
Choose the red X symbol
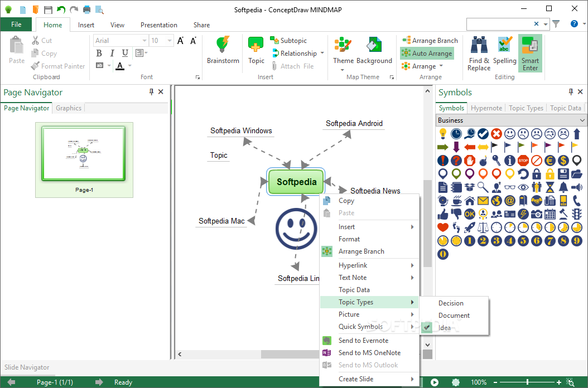(497, 133)
